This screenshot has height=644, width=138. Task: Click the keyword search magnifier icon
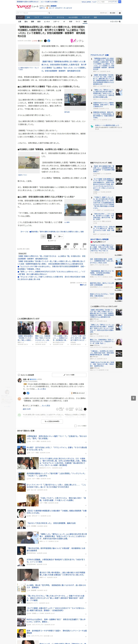(49, 13)
